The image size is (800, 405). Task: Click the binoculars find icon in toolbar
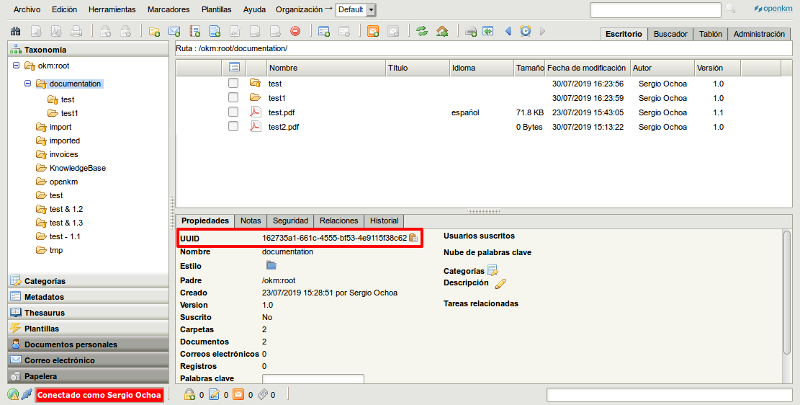coord(14,32)
